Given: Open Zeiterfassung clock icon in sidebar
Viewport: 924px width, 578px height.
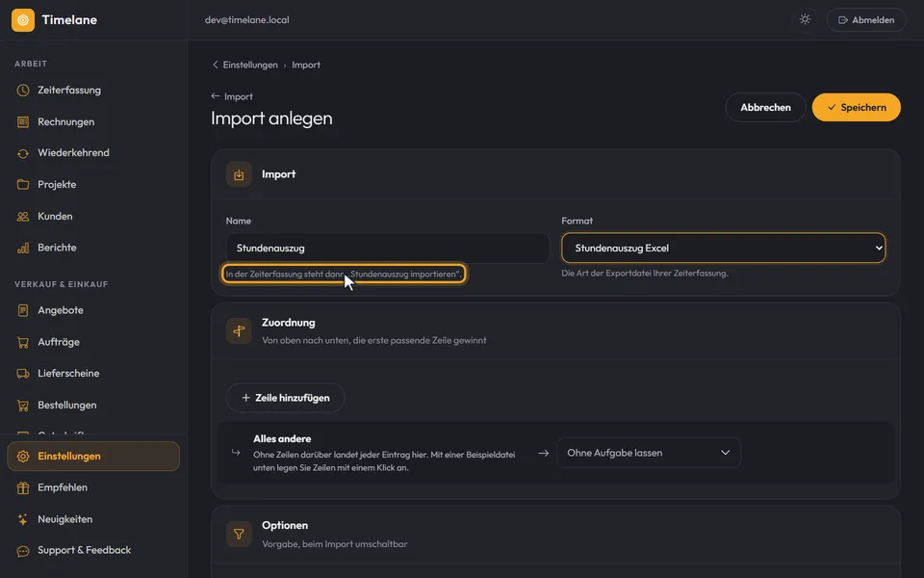Looking at the screenshot, I should point(23,91).
